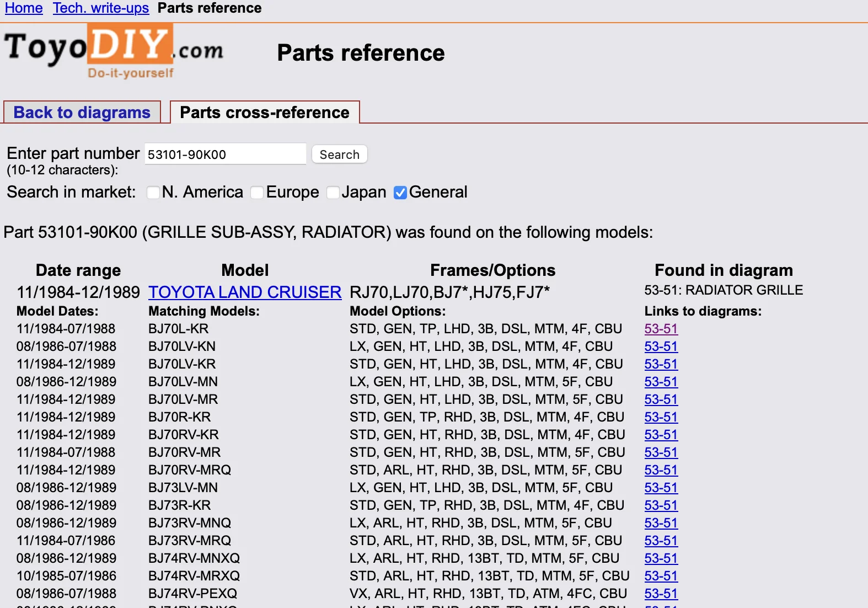Open 53-51 diagram link for BJ70RV-MRQ
868x608 pixels.
[661, 470]
